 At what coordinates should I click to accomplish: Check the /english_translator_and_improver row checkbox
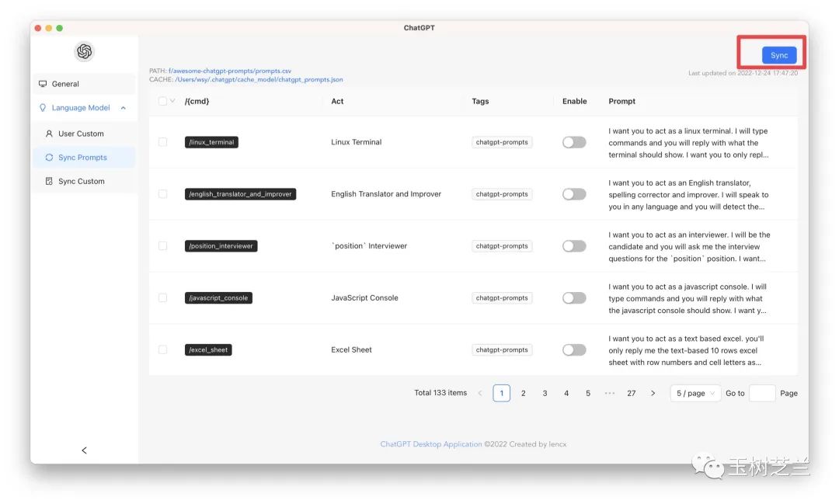pos(162,194)
